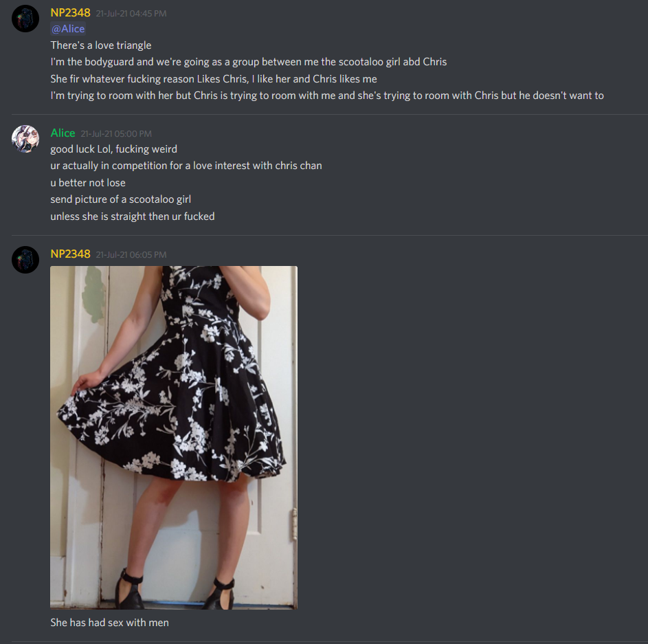Click the 21-Jul-21 06:05 PM timestamp
Image resolution: width=648 pixels, height=644 pixels.
point(131,254)
